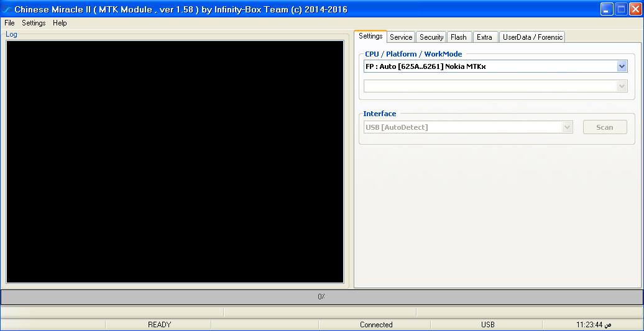Open the UserData / Forensic tab
This screenshot has height=331, width=644.
[x=533, y=37]
